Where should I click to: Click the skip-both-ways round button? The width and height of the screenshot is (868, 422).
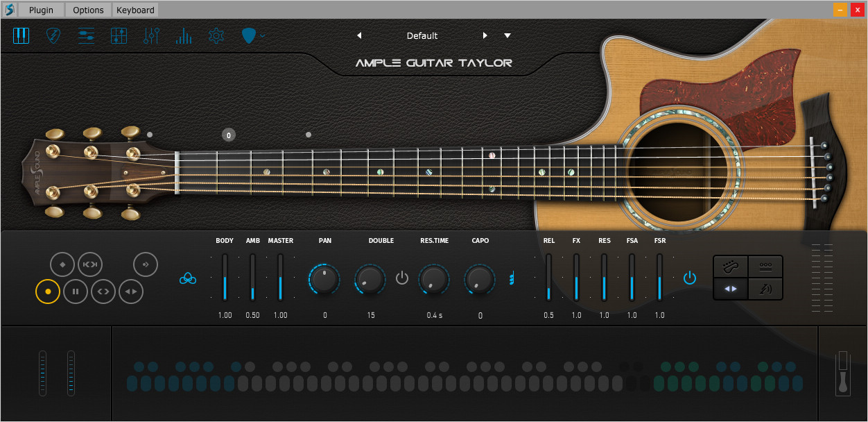click(90, 264)
